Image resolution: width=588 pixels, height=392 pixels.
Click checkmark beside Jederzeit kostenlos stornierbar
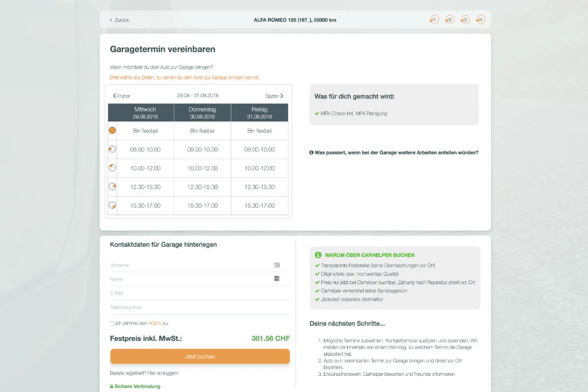pyautogui.click(x=318, y=299)
